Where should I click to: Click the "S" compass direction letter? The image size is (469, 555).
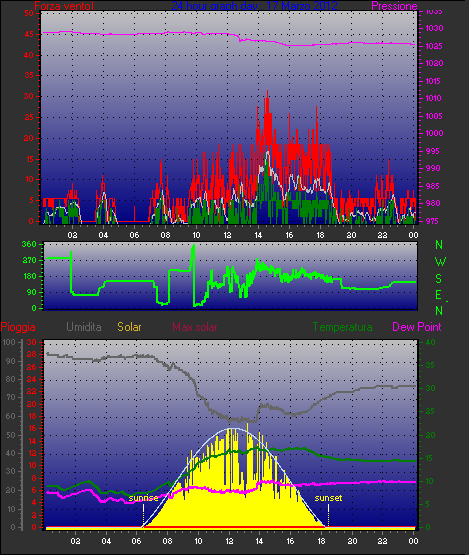pos(439,279)
